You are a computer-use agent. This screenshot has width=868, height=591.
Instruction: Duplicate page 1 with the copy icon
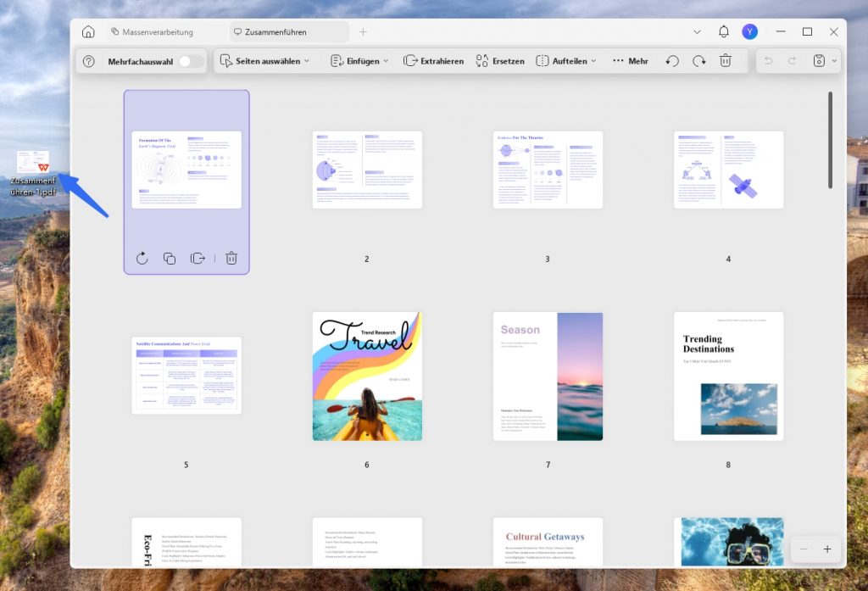[x=170, y=258]
